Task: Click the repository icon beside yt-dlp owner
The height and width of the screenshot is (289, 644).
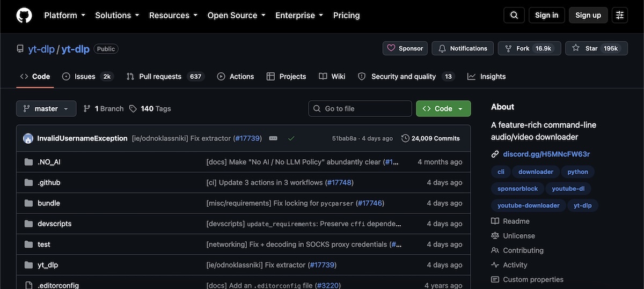Action: pyautogui.click(x=20, y=49)
